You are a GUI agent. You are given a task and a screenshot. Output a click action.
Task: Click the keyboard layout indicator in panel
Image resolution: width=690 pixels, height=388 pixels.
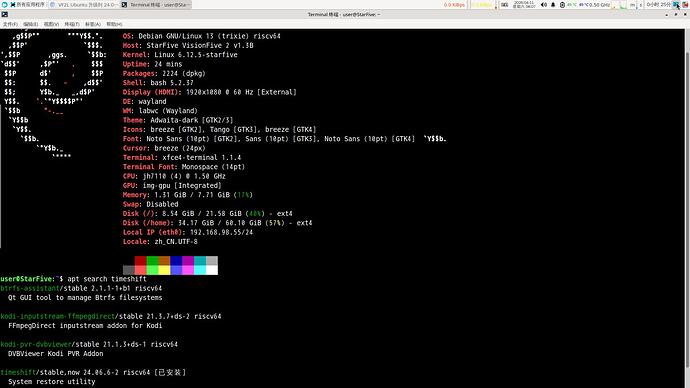click(x=504, y=5)
